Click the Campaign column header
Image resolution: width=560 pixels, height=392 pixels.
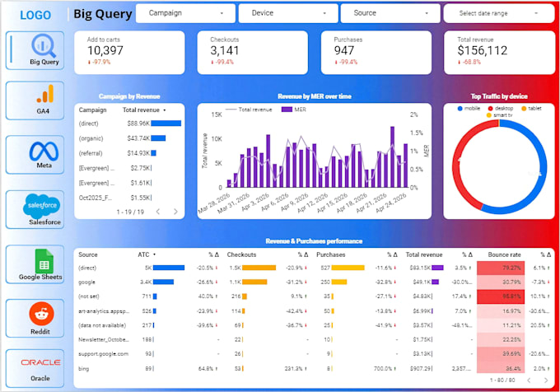[92, 110]
